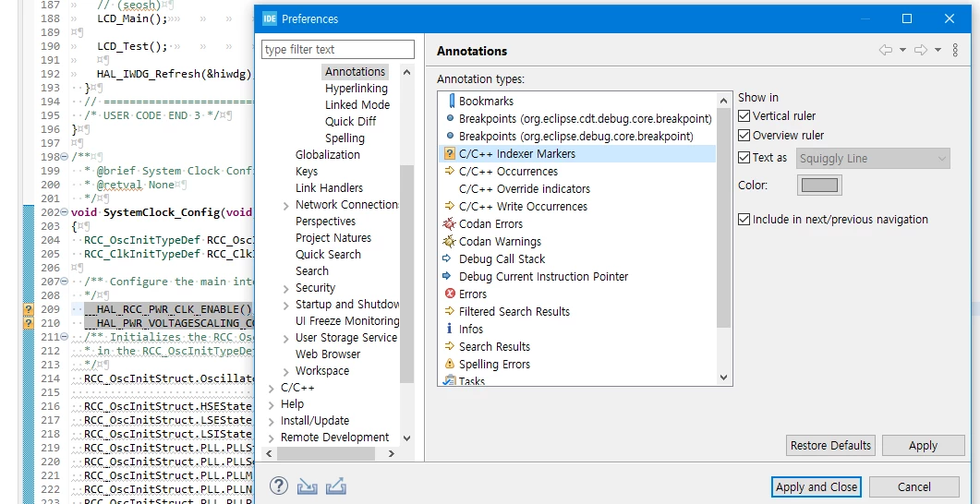Expand the Install/Update node
Screen dimensions: 980x504
tap(272, 422)
